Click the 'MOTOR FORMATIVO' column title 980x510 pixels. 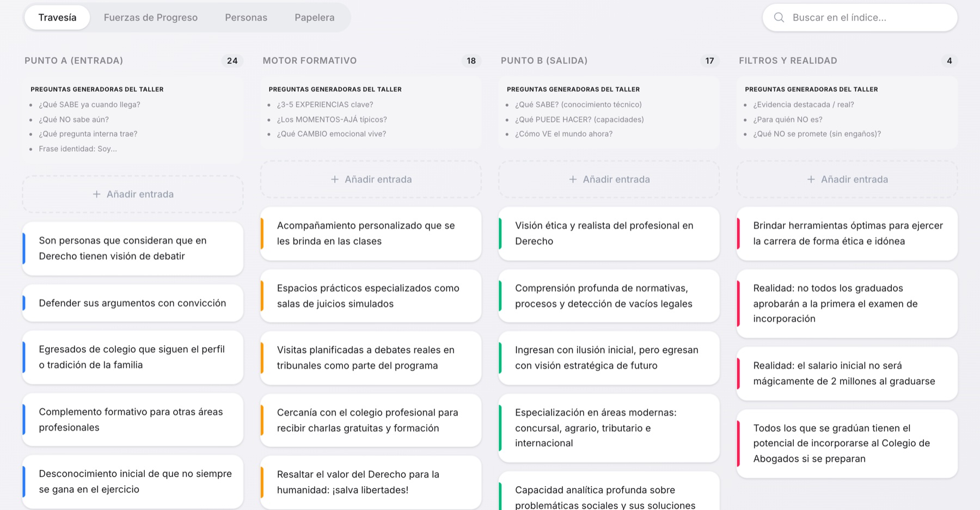(310, 60)
